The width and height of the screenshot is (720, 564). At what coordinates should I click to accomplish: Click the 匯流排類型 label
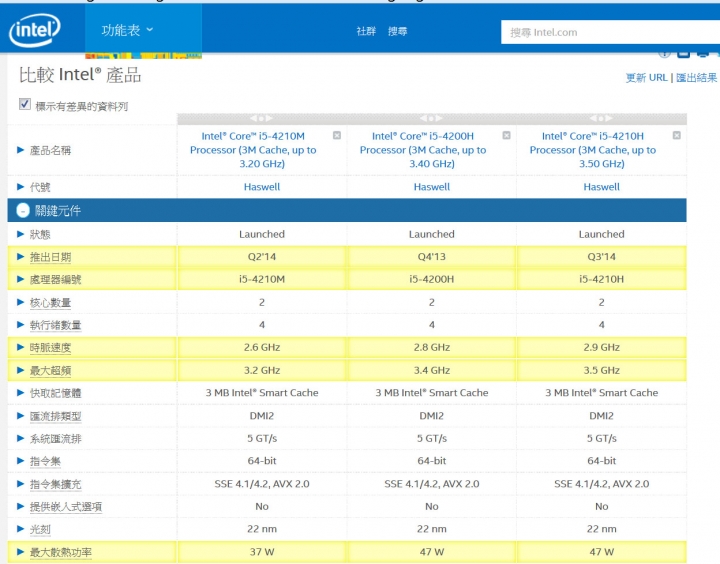tap(56, 416)
